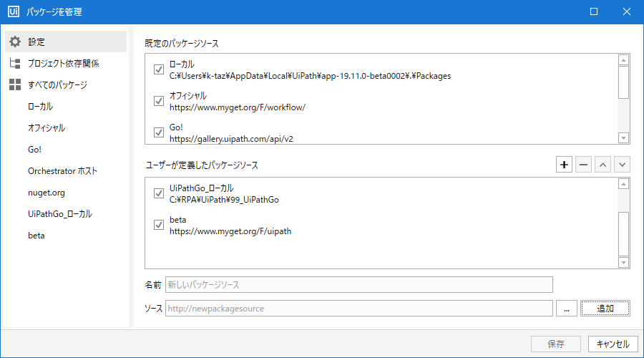The width and height of the screenshot is (644, 358).
Task: Remove selected source with minus icon
Action: 583,165
